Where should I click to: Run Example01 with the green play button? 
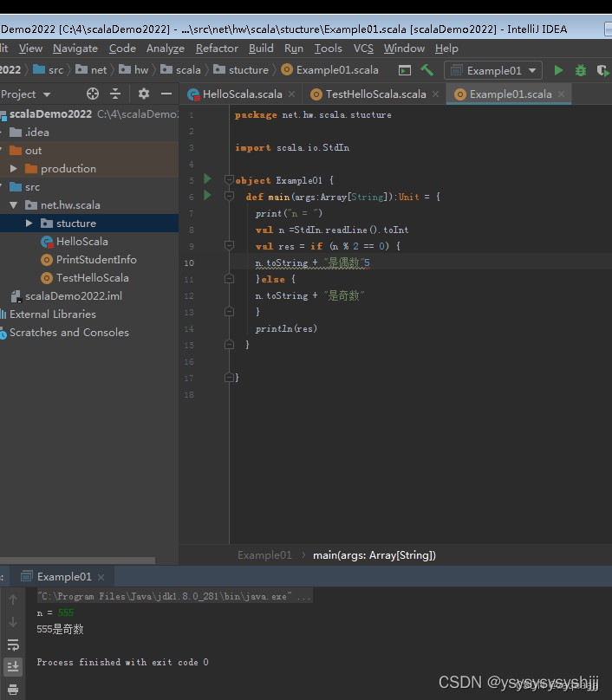pyautogui.click(x=558, y=70)
